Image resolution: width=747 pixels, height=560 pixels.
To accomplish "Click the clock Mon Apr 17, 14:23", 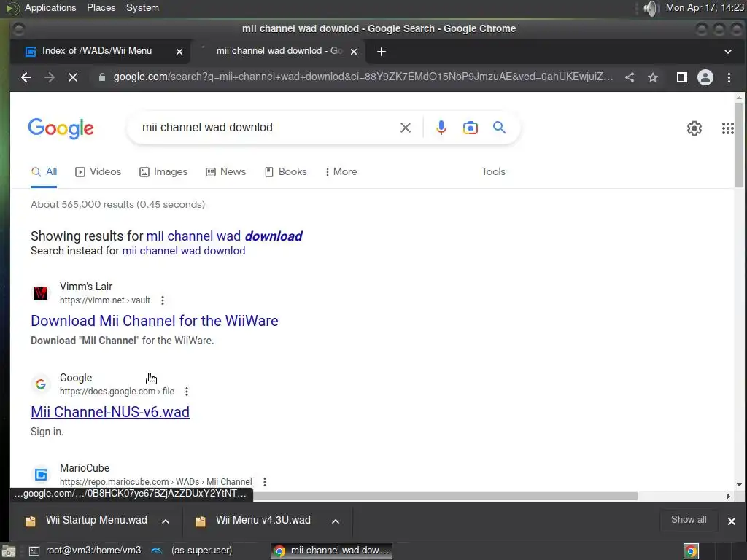I will (x=705, y=8).
